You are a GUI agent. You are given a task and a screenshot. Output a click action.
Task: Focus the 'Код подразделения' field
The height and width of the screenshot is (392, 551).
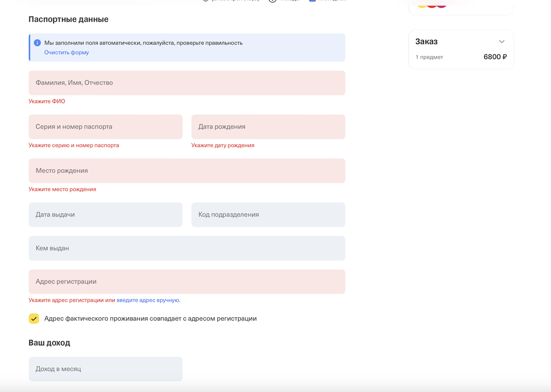268,215
